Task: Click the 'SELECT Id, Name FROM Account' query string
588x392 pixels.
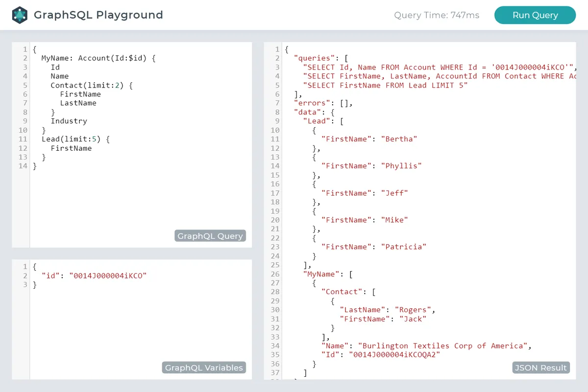Action: click(x=440, y=68)
